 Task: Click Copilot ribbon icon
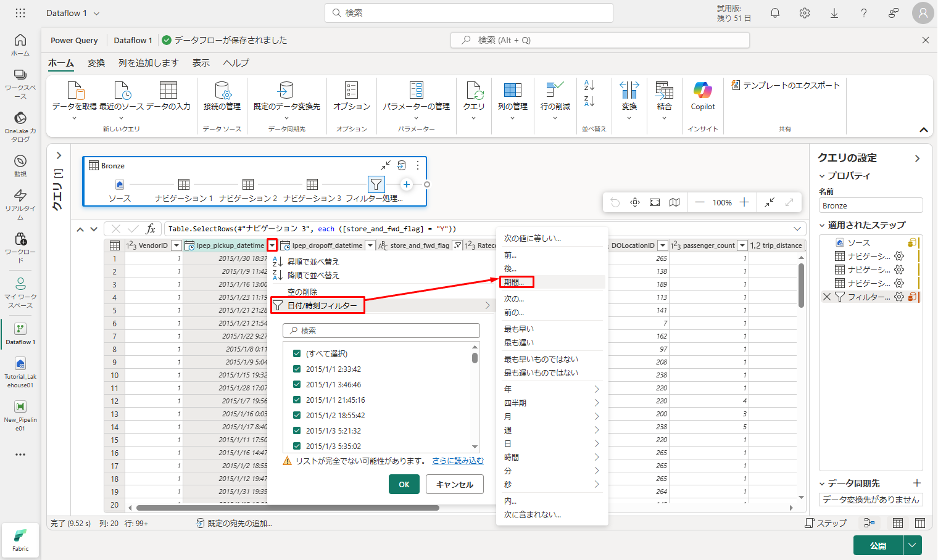coord(703,96)
